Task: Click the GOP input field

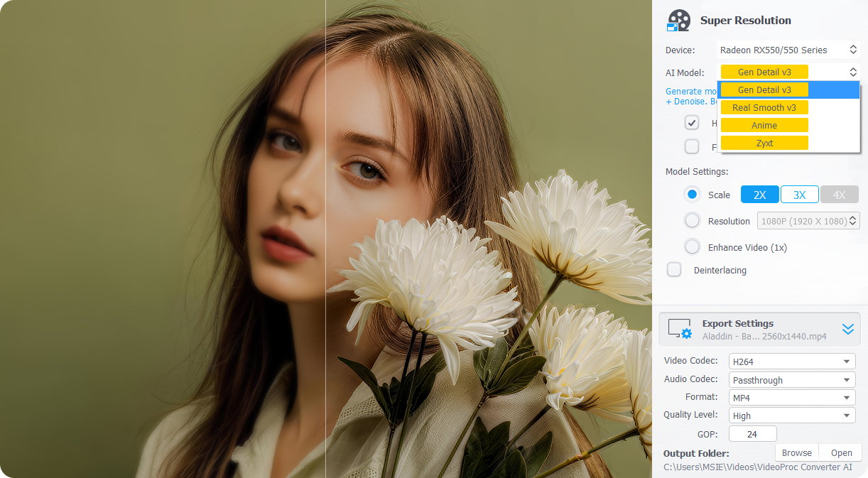Action: pos(753,433)
